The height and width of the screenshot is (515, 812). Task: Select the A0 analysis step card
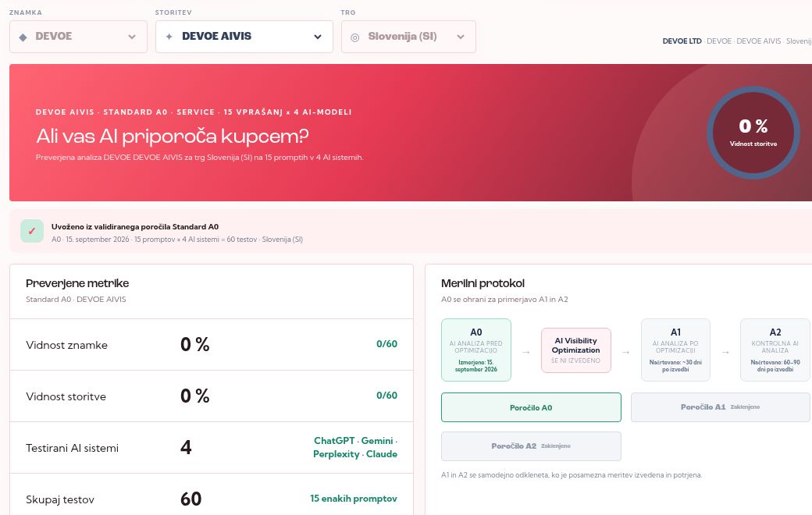(x=476, y=350)
